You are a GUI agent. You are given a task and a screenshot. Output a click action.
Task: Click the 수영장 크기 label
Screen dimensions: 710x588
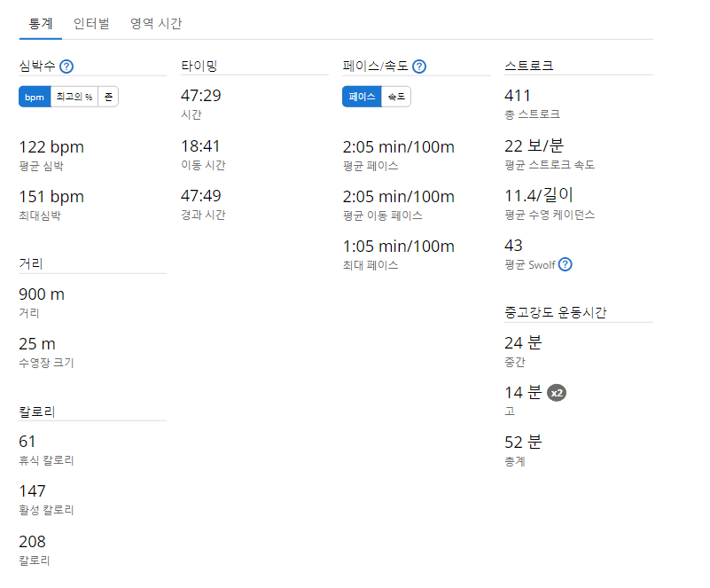click(46, 363)
